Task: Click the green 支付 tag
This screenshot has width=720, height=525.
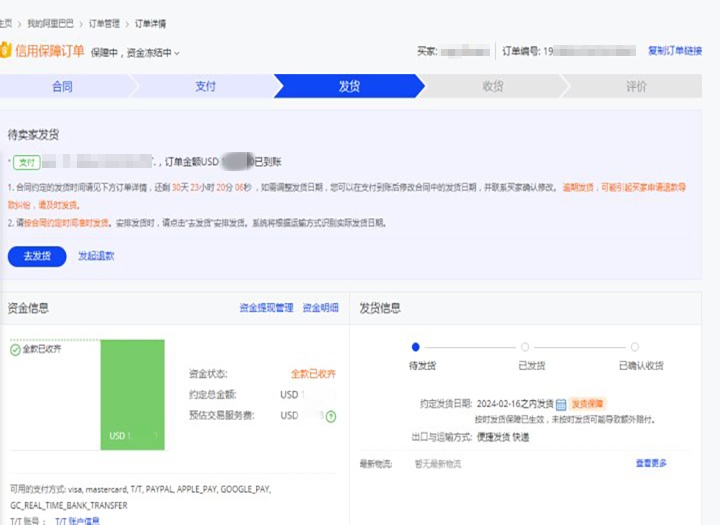Action: 27,162
